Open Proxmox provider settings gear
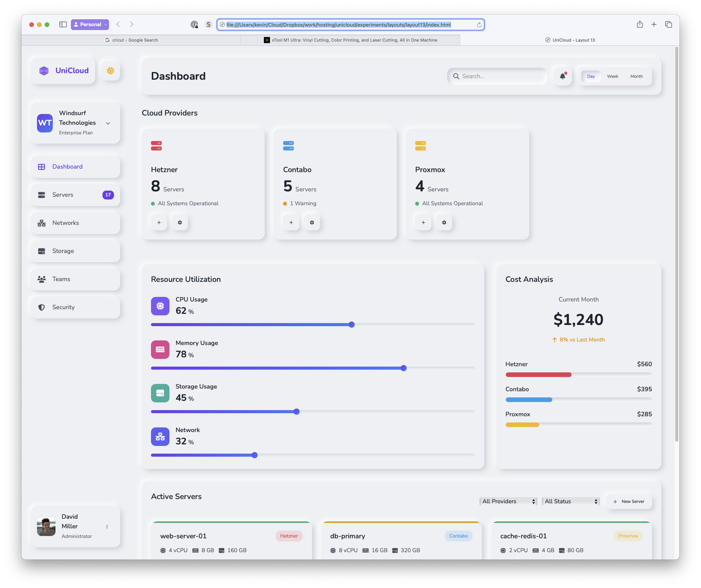Screen dimensions: 701x588 click(x=444, y=223)
